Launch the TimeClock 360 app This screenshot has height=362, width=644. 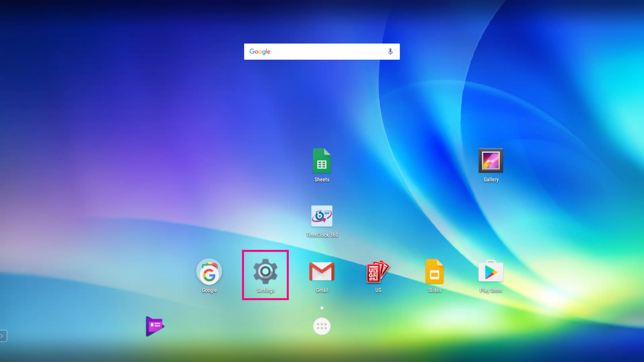pos(322,216)
